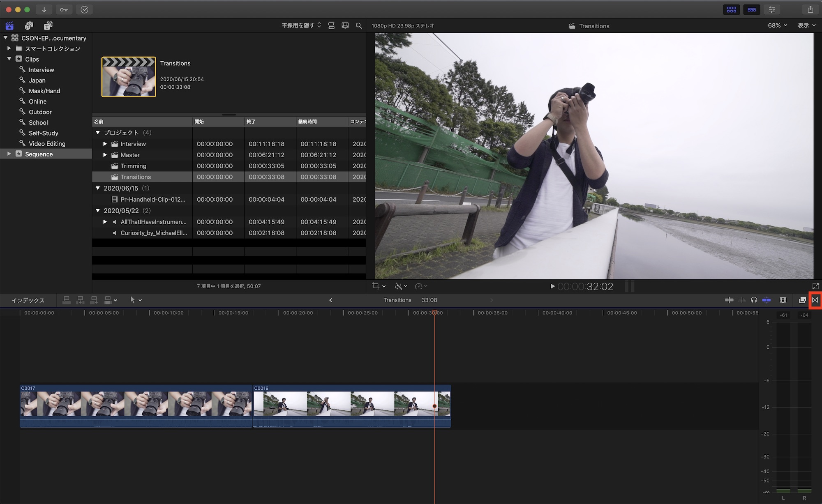Click the Insert clip icon
Viewport: 822px width, 504px height.
coord(80,300)
